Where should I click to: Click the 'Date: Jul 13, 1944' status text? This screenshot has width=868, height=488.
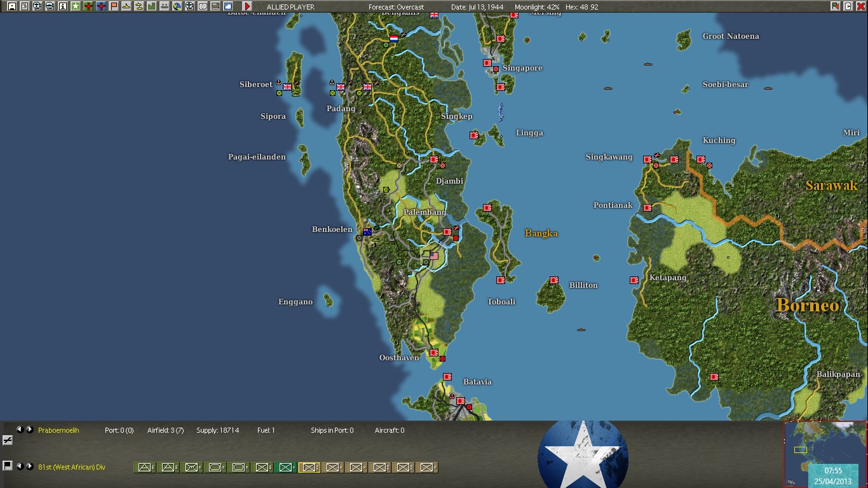tap(477, 7)
